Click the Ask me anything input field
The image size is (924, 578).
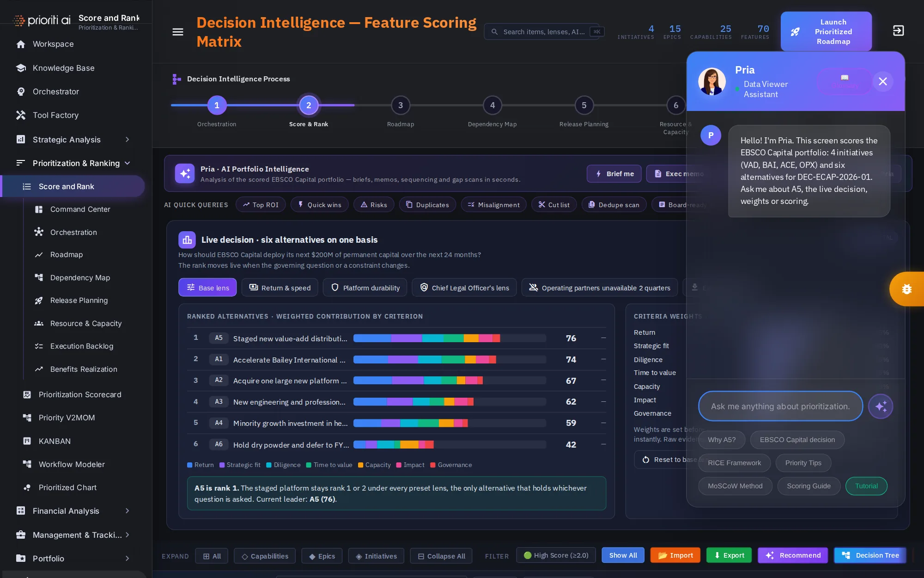(780, 406)
